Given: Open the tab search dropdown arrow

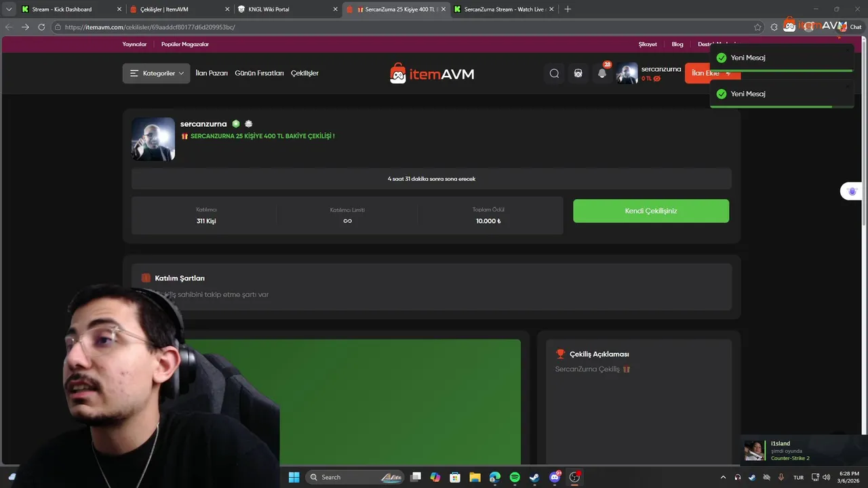Looking at the screenshot, I should (9, 9).
